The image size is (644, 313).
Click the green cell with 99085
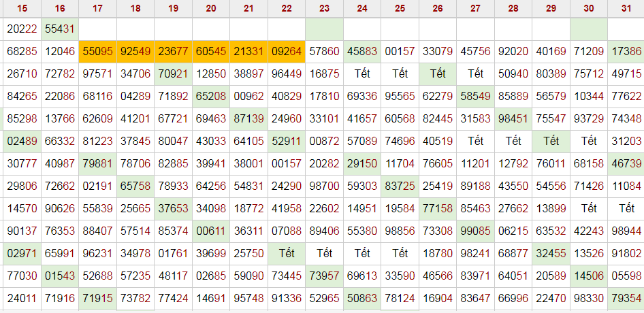pos(475,231)
